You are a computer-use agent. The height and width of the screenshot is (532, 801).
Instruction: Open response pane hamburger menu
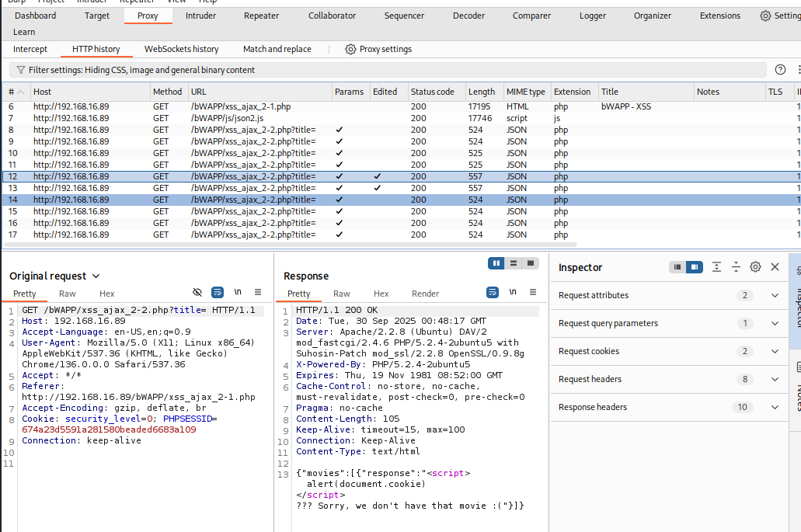click(533, 292)
